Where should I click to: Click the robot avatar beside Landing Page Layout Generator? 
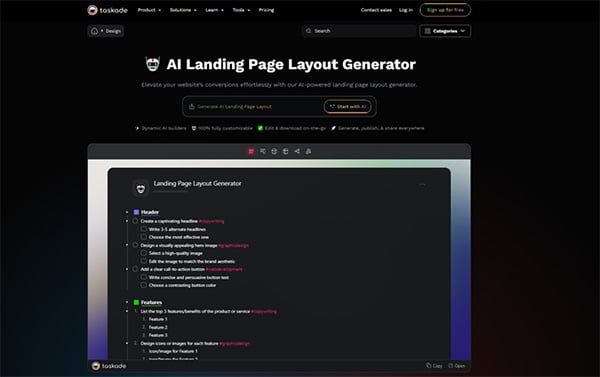click(x=141, y=188)
